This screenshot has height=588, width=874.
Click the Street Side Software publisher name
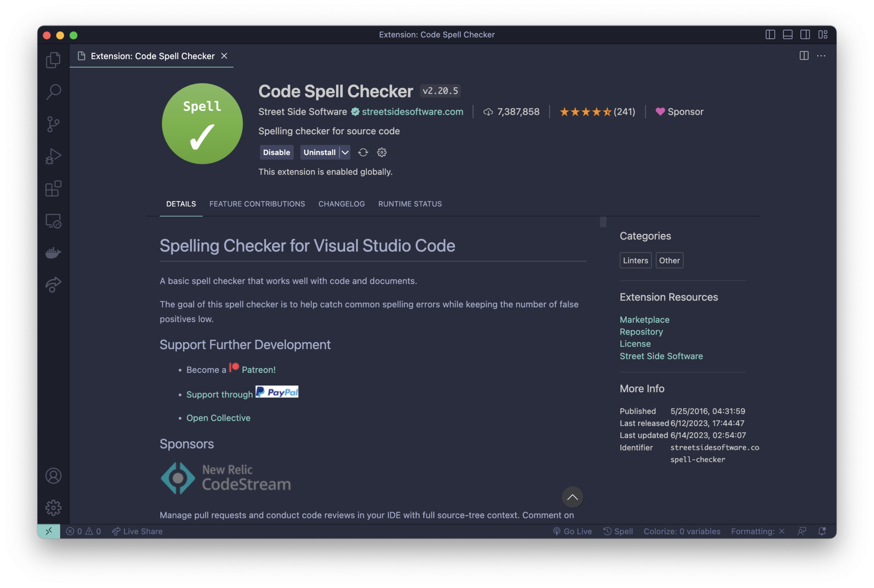(x=303, y=112)
